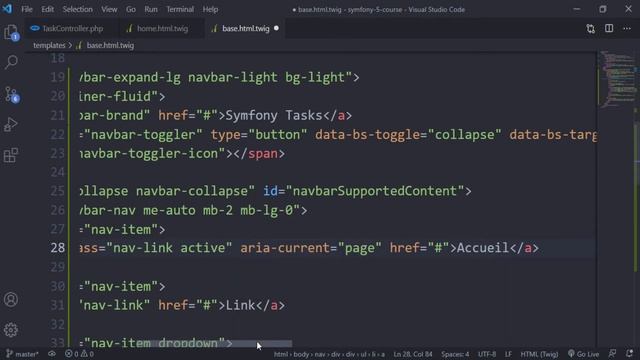Open the Help menu
Screen dimensions: 640x360
[210, 9]
